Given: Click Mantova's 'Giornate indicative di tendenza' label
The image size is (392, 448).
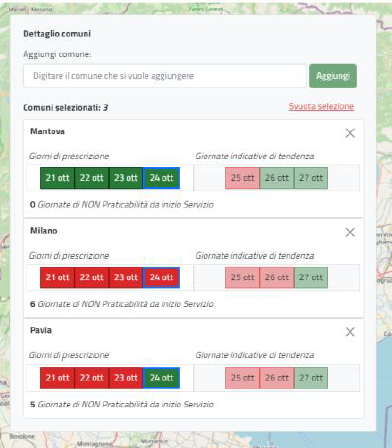Looking at the screenshot, I should coord(255,156).
